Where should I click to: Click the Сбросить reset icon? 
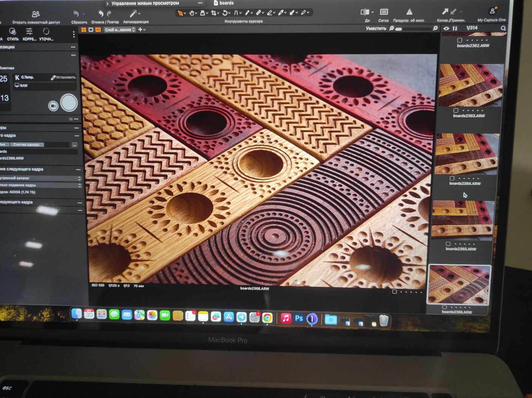click(x=77, y=14)
